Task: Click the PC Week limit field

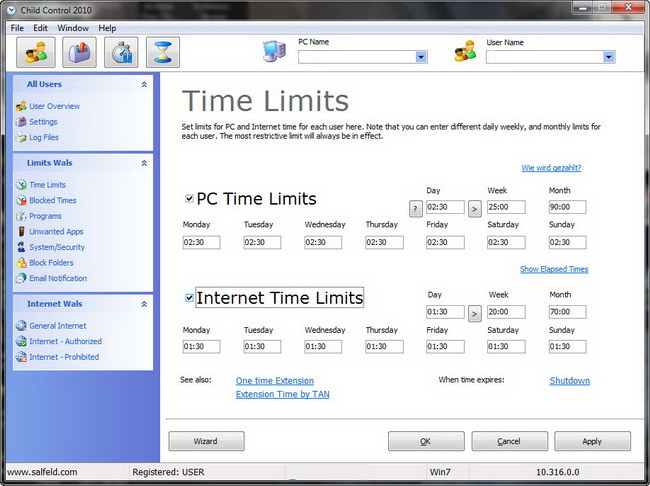Action: (x=506, y=208)
